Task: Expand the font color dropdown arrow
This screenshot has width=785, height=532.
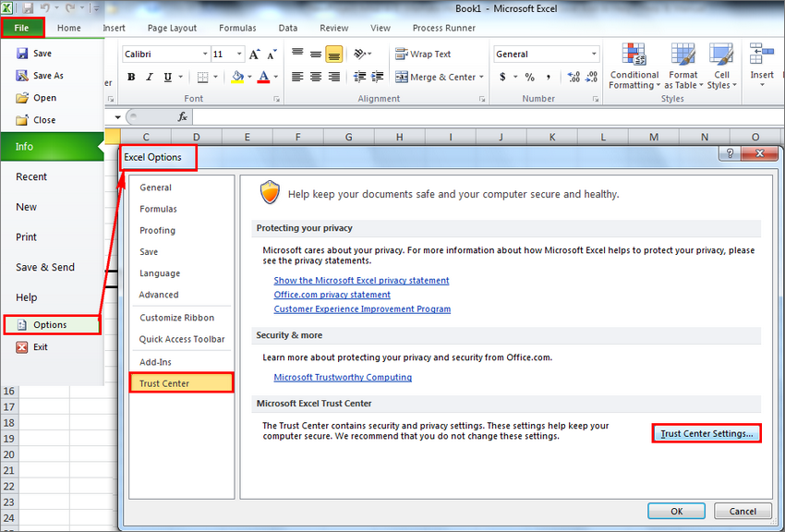Action: pyautogui.click(x=274, y=78)
